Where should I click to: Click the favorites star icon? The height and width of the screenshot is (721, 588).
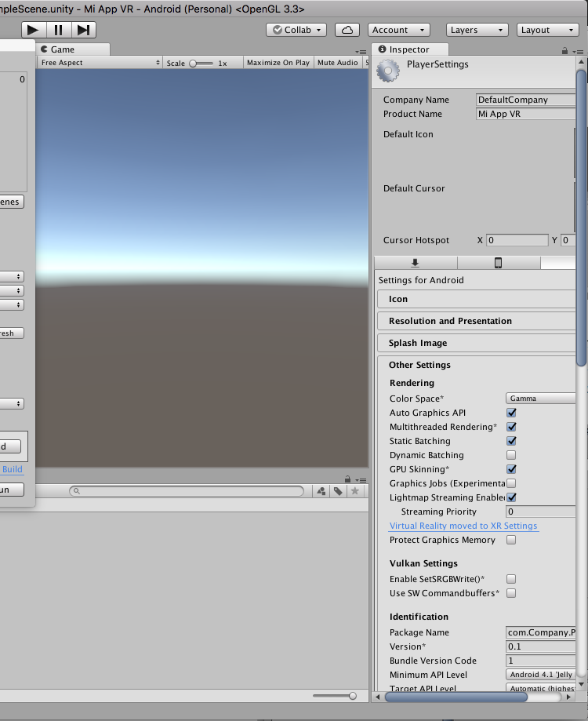click(x=354, y=491)
